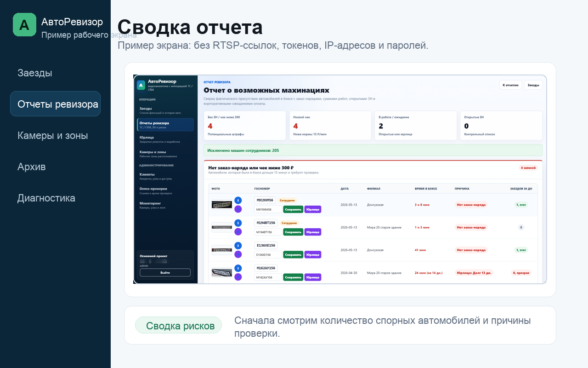This screenshot has width=588, height=368.
Task: Click Сохранить in the M162AY156 row
Action: [x=293, y=277]
